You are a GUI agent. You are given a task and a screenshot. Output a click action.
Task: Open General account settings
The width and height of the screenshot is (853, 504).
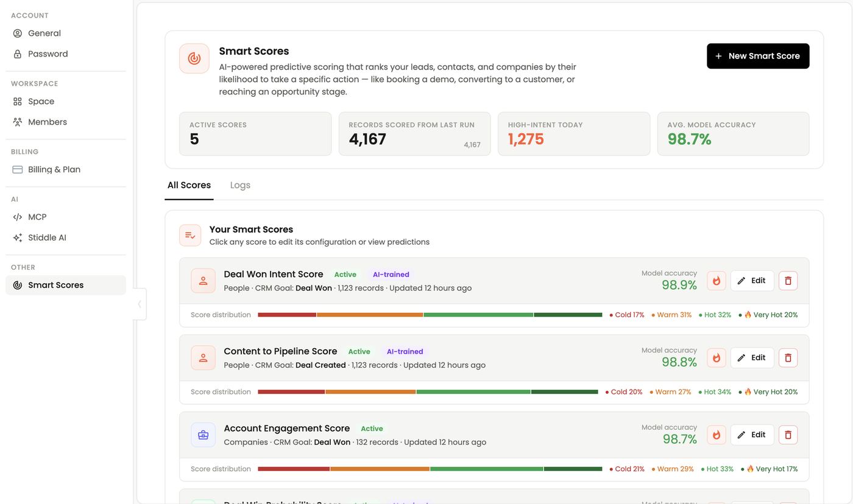click(66, 33)
